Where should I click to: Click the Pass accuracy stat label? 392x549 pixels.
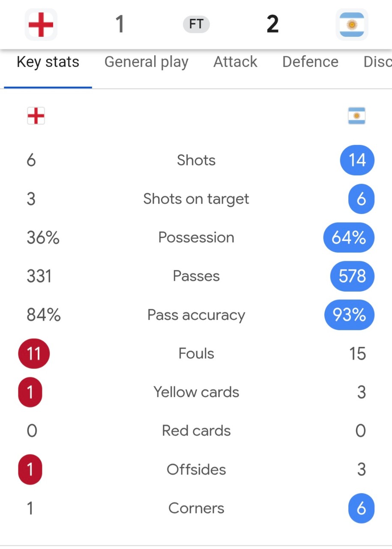click(196, 315)
